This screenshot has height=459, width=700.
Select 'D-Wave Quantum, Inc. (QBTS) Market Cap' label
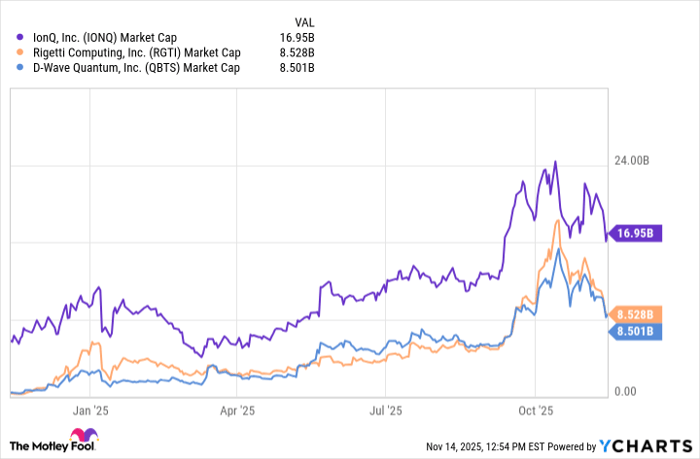click(136, 68)
